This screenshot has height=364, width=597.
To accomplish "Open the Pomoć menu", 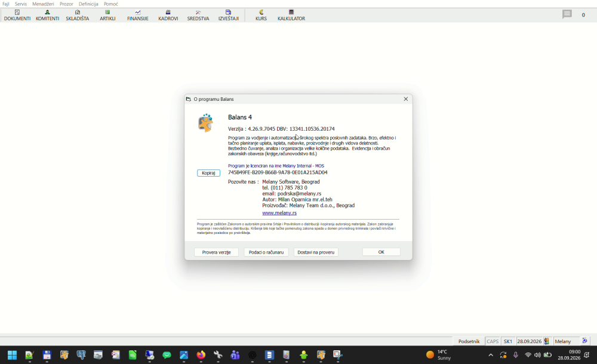I will tap(111, 4).
